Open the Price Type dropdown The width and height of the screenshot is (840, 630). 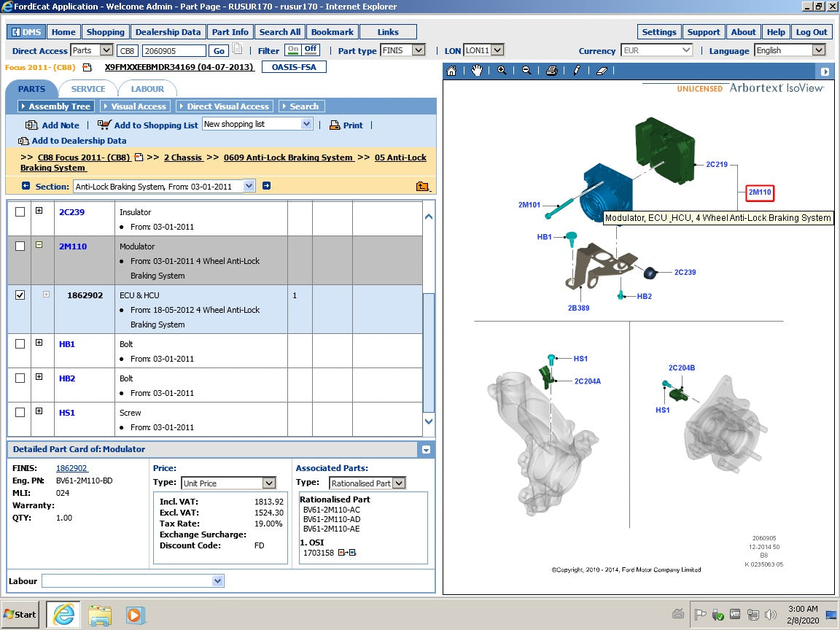click(268, 483)
